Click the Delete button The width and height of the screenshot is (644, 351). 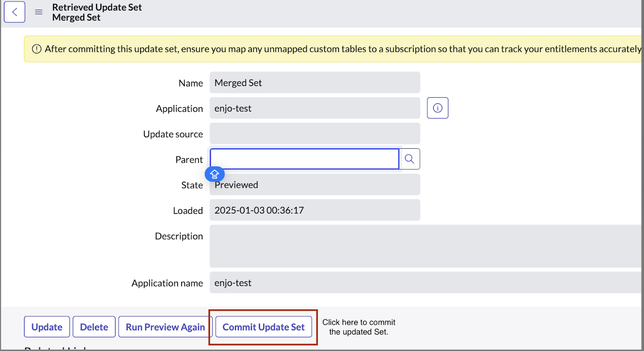point(94,327)
